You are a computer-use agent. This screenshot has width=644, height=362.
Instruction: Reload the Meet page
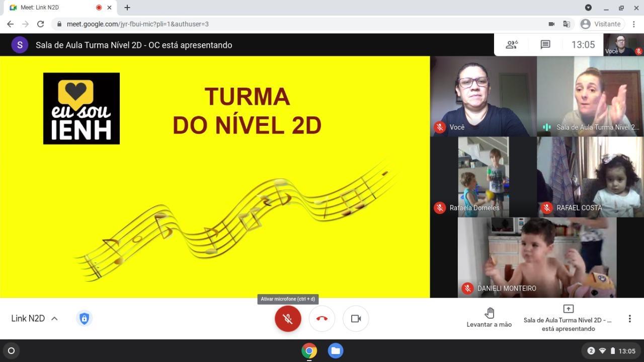41,24
